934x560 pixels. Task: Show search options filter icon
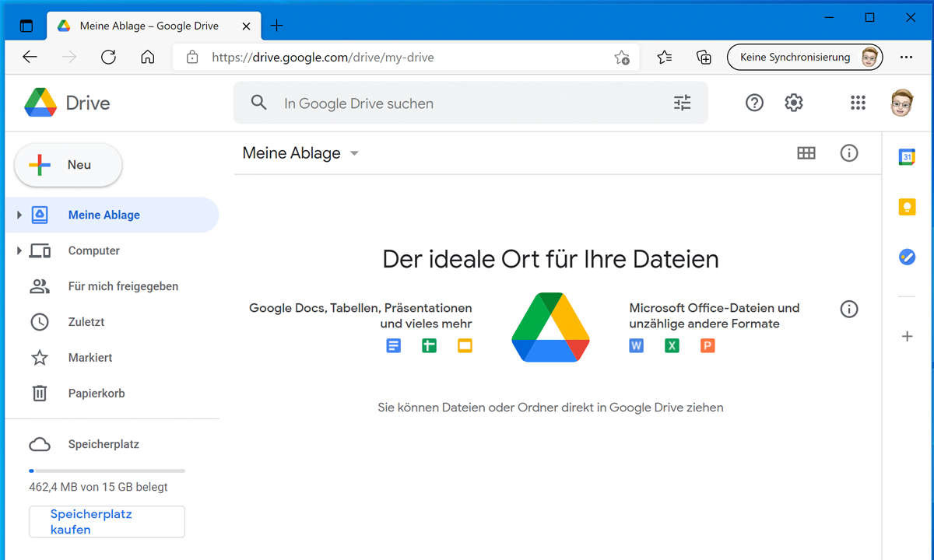pos(682,103)
